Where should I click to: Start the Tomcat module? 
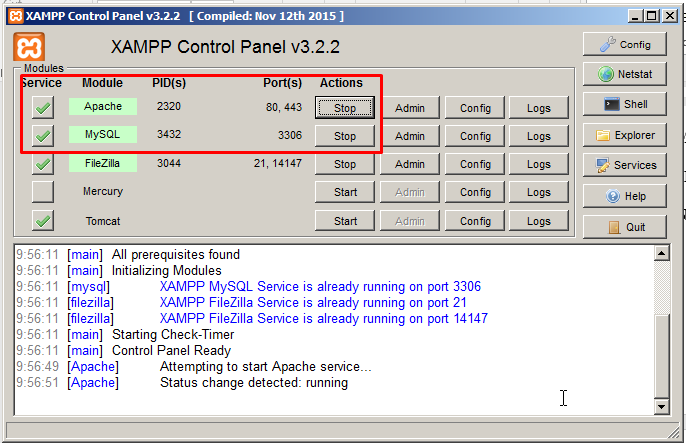[x=345, y=221]
